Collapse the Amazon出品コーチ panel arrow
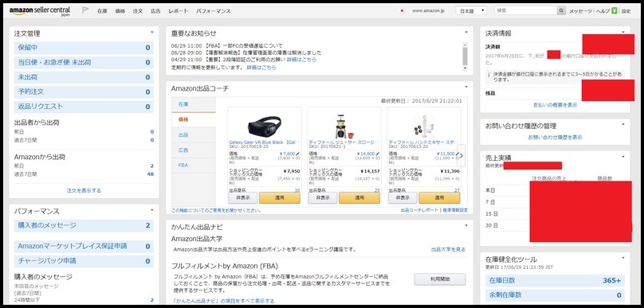Screen dimensions: 644x308 coord(466,87)
